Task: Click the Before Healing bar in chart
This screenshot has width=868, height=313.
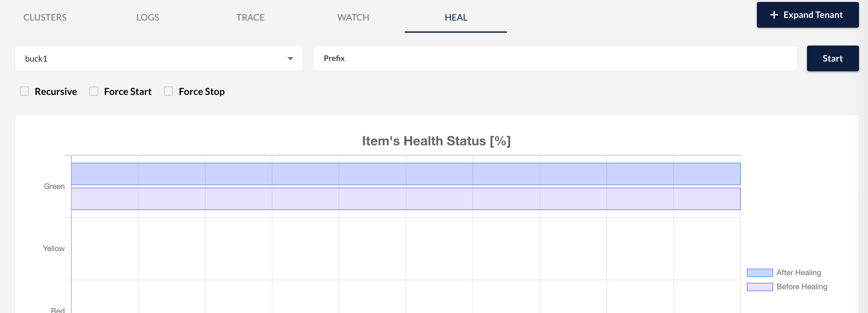Action: pos(405,199)
